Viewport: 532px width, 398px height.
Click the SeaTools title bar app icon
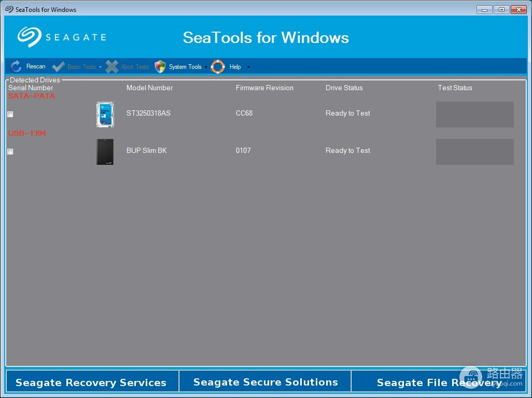coord(9,9)
